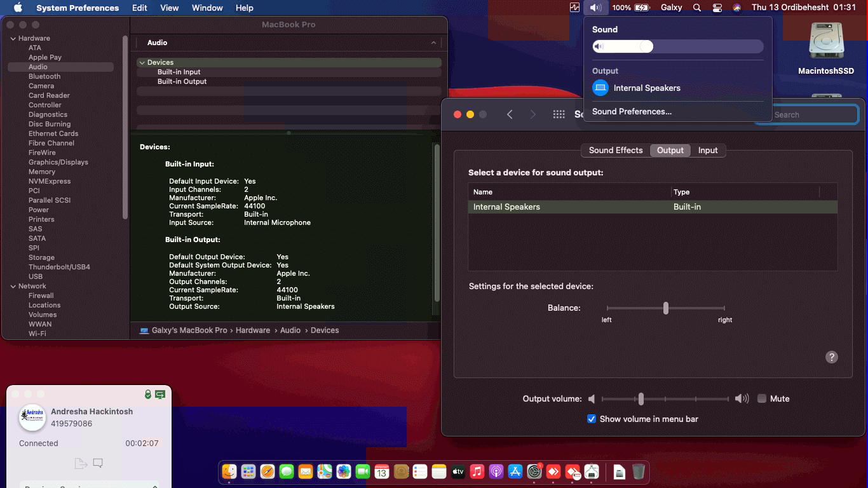Collapse the Network section in the sidebar

click(x=13, y=287)
